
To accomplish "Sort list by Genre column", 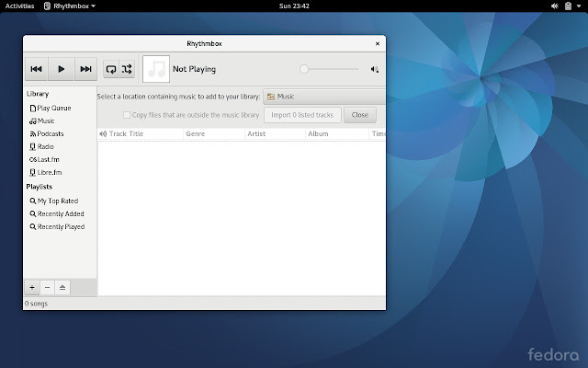I will pos(214,133).
